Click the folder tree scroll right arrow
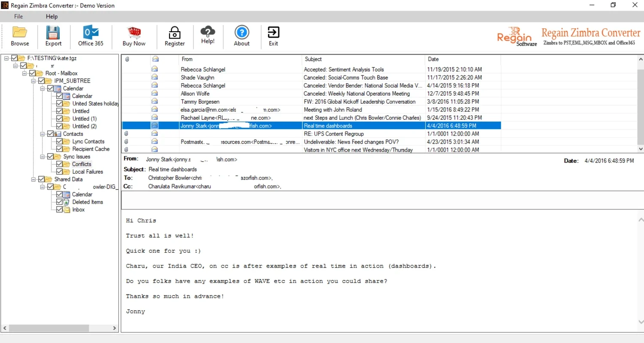This screenshot has width=644, height=343. coord(115,328)
